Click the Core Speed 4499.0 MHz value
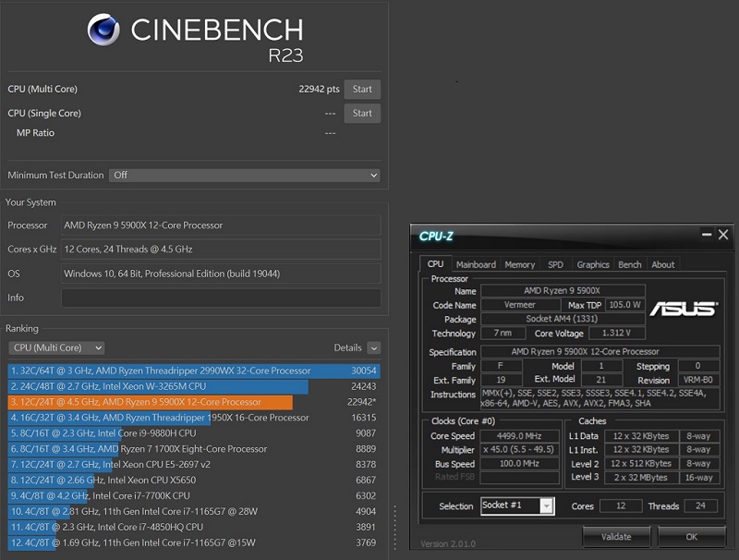 click(x=519, y=436)
